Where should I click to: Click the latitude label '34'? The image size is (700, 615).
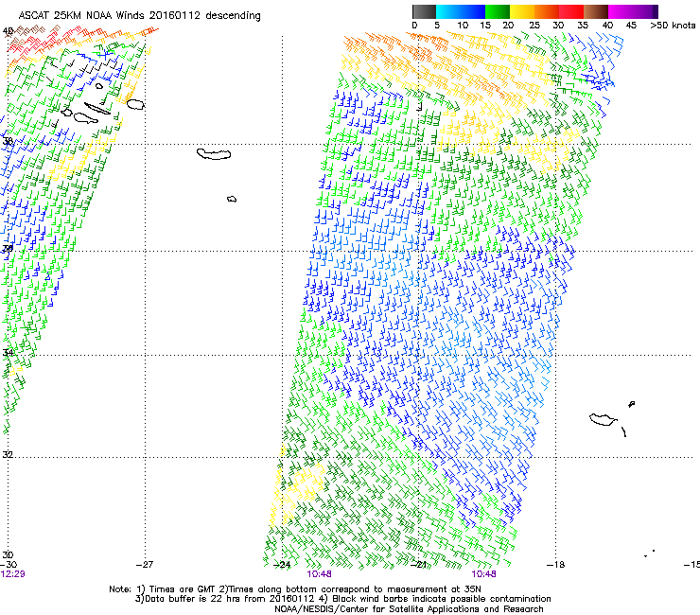pos(8,352)
